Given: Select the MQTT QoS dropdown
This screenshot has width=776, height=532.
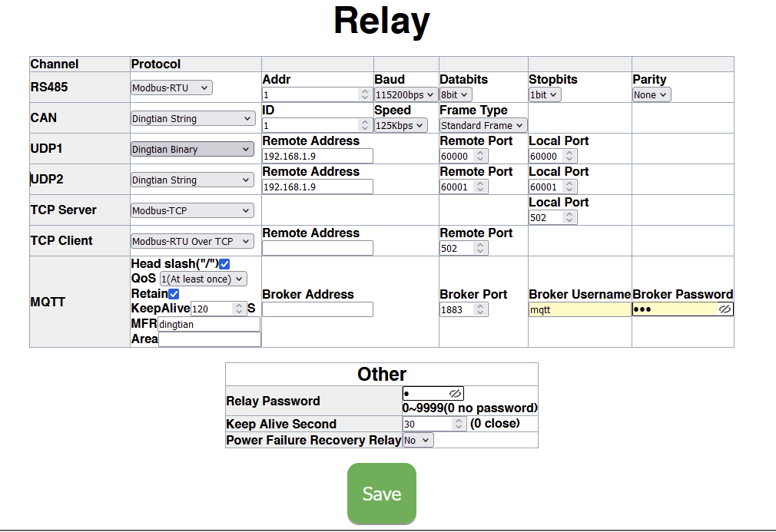Looking at the screenshot, I should pos(203,279).
